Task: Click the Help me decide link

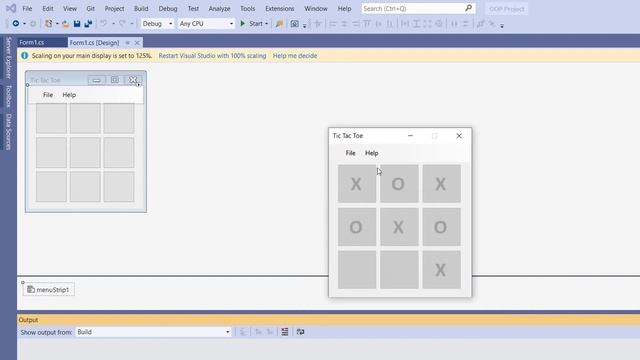Action: [295, 56]
